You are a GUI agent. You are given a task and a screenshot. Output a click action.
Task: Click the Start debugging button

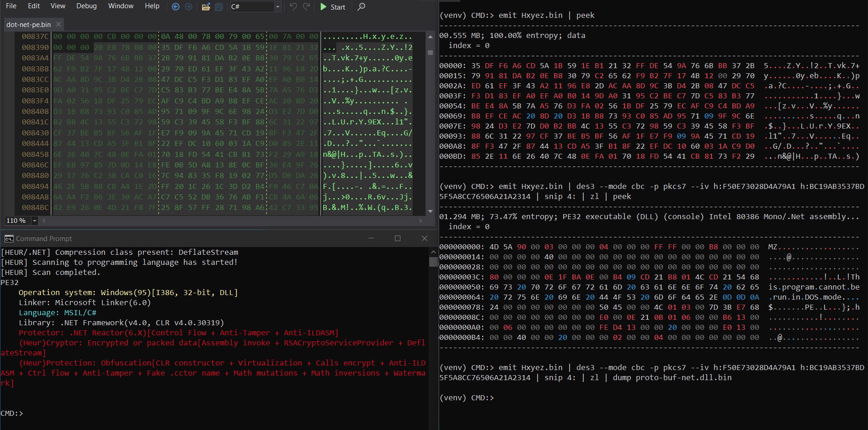pos(333,7)
